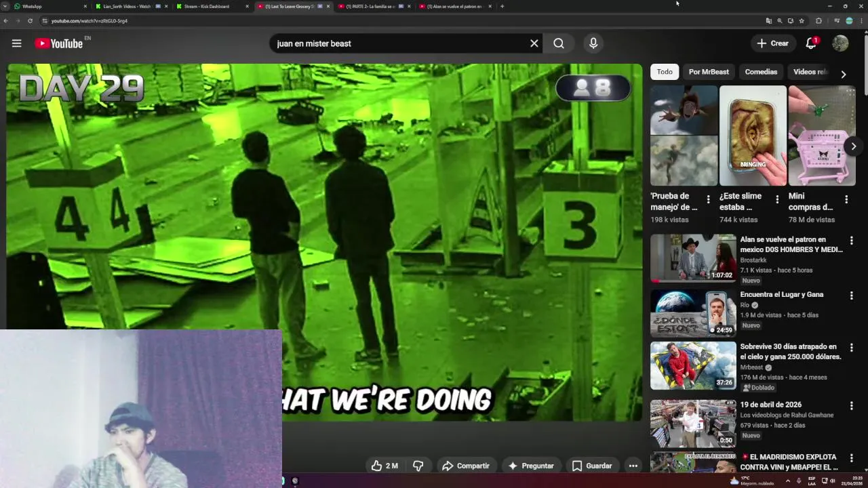Share the video with Compartir

[x=466, y=466]
